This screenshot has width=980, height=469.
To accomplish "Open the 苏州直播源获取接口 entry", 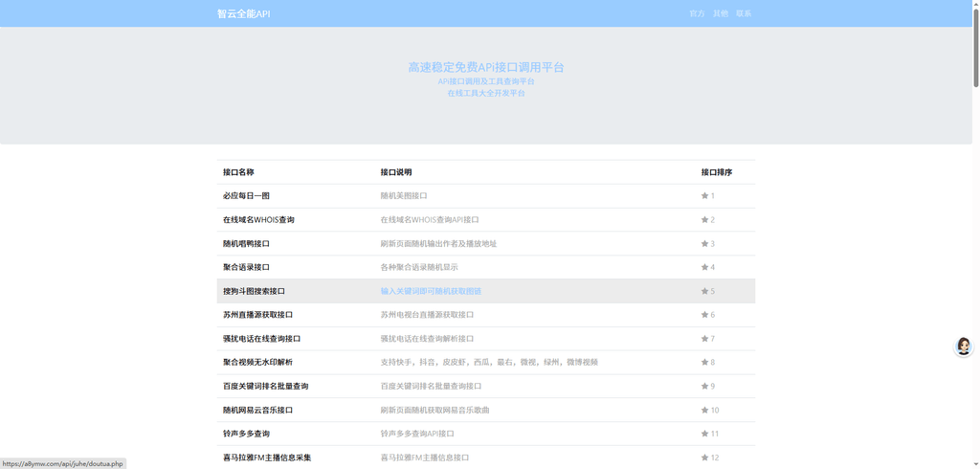I will pos(258,315).
